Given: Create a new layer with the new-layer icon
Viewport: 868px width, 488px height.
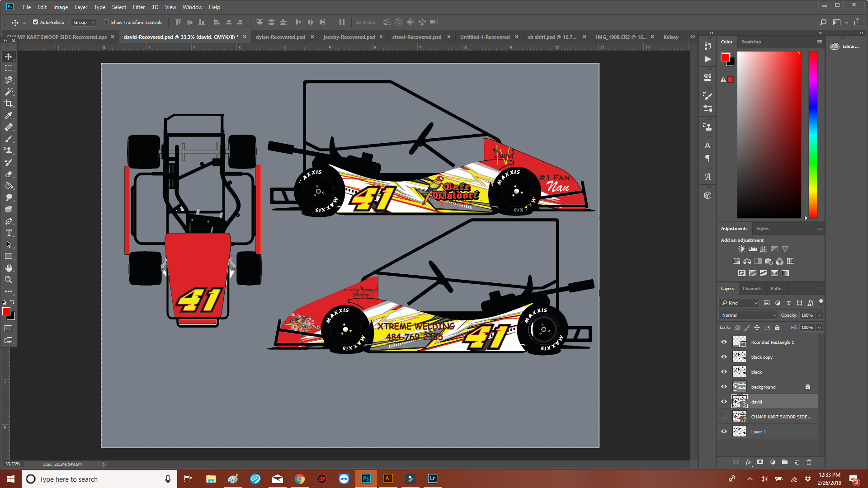Looking at the screenshot, I should pyautogui.click(x=797, y=462).
